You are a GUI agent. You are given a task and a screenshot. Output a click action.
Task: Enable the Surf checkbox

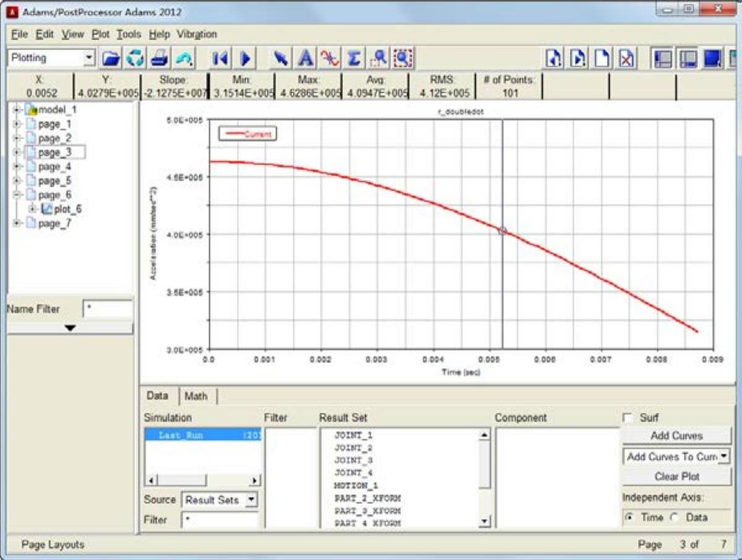click(x=628, y=418)
